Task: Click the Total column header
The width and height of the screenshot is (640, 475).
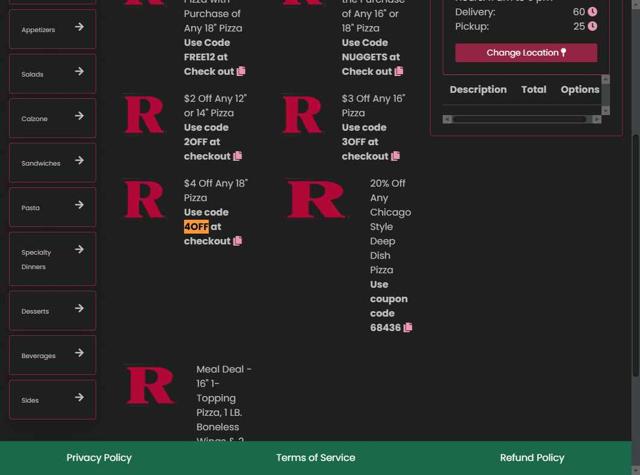Action: 533,90
